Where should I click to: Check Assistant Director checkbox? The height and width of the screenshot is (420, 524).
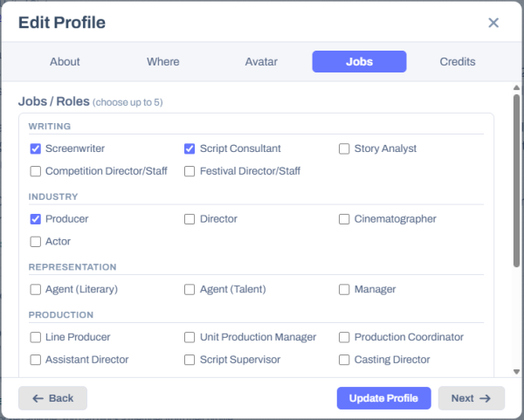(x=36, y=360)
